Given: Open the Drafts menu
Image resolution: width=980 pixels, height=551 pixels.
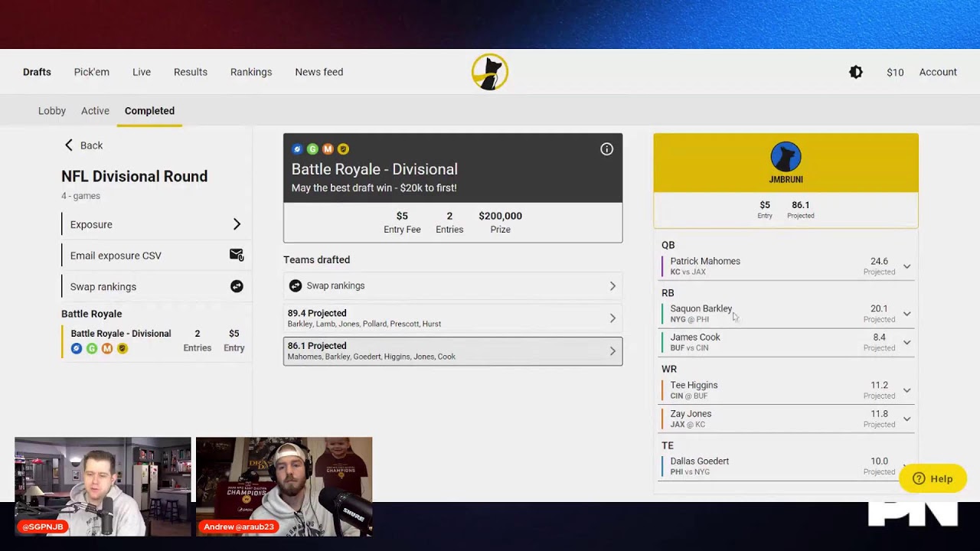Looking at the screenshot, I should [37, 72].
